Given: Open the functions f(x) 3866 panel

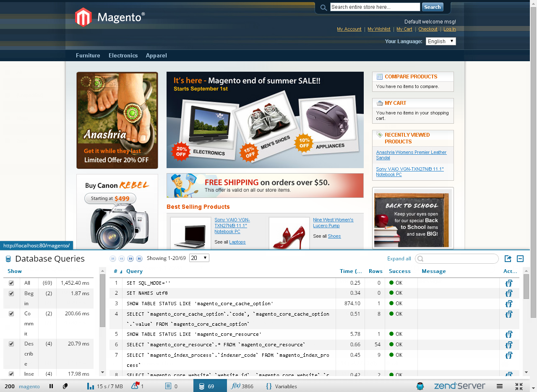Looking at the screenshot, I should (x=242, y=386).
